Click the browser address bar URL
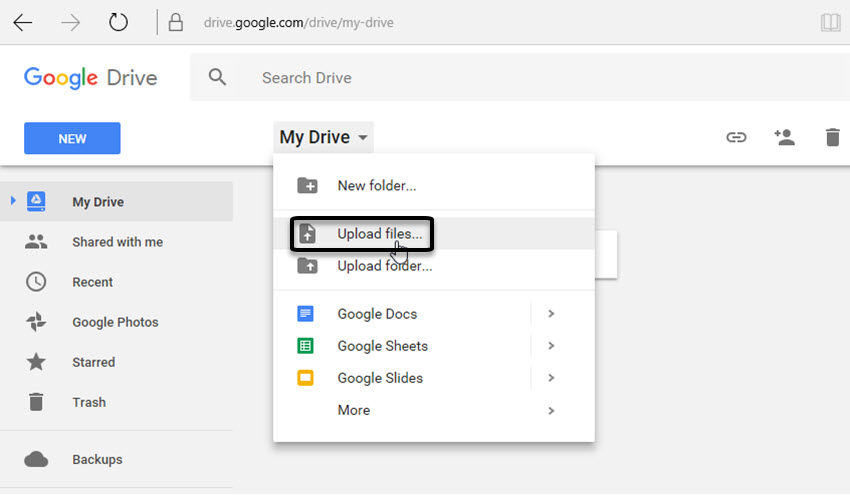Viewport: 850px width, 495px height. point(299,23)
